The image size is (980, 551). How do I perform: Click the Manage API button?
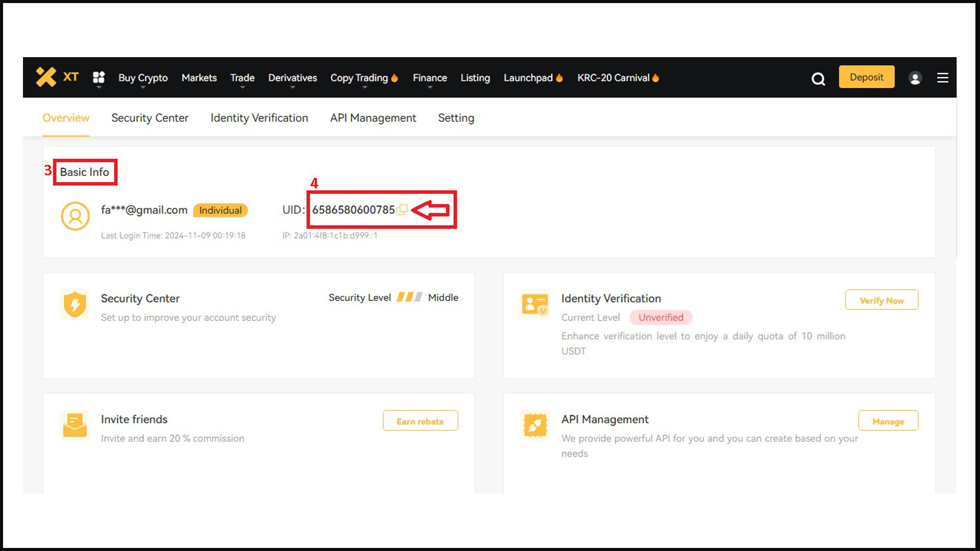pos(888,421)
